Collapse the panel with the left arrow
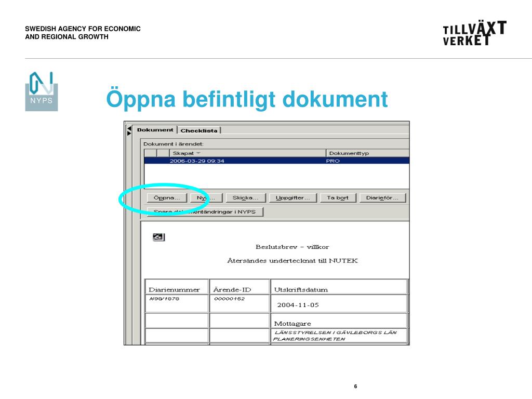Screen dimensions: 532x399 tap(129, 128)
